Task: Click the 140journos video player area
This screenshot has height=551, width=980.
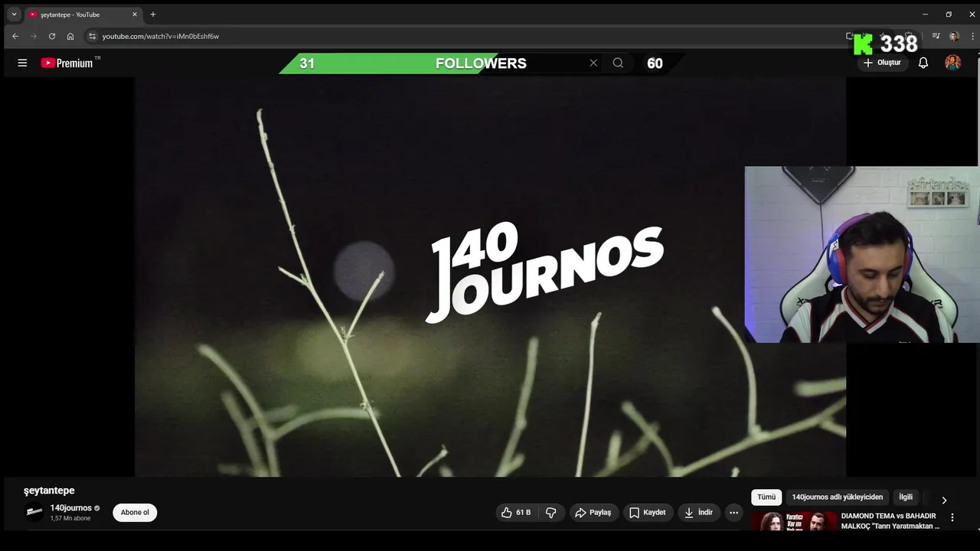Action: (x=490, y=276)
